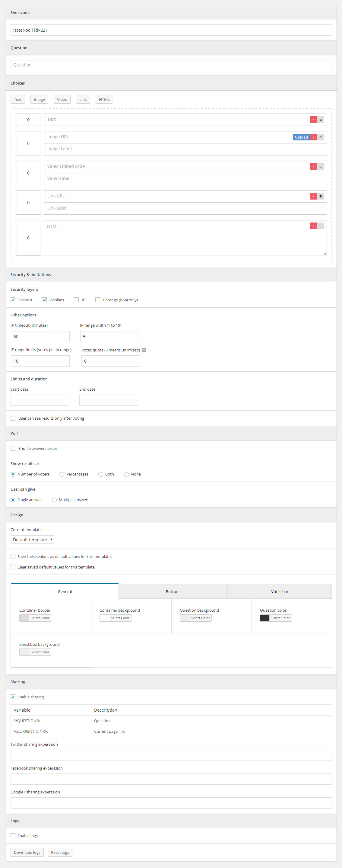Viewport: 342px width, 868px height.
Task: Click drag handle of HTML choice
Action: (321, 226)
